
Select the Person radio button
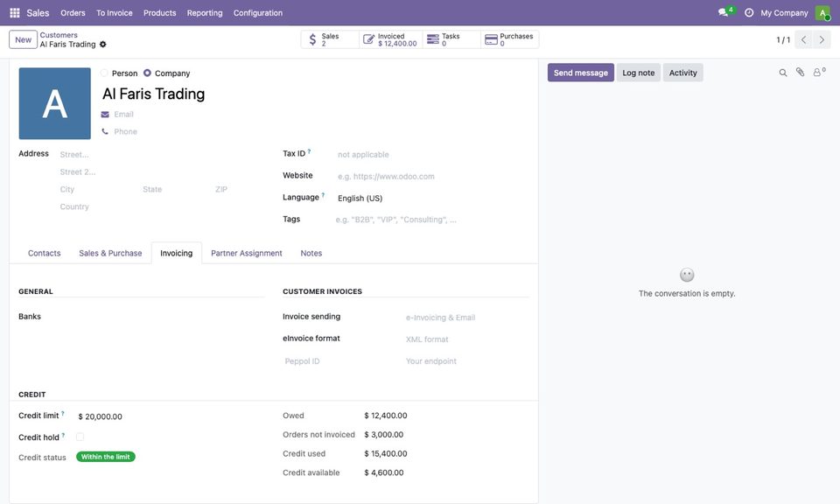point(104,73)
